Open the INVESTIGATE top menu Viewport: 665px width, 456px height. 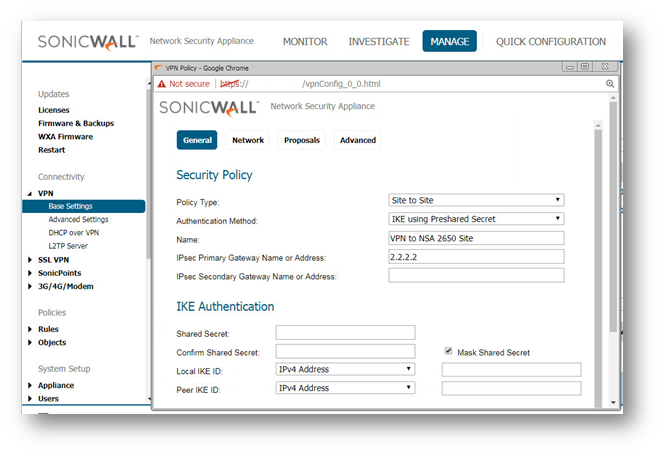(379, 42)
